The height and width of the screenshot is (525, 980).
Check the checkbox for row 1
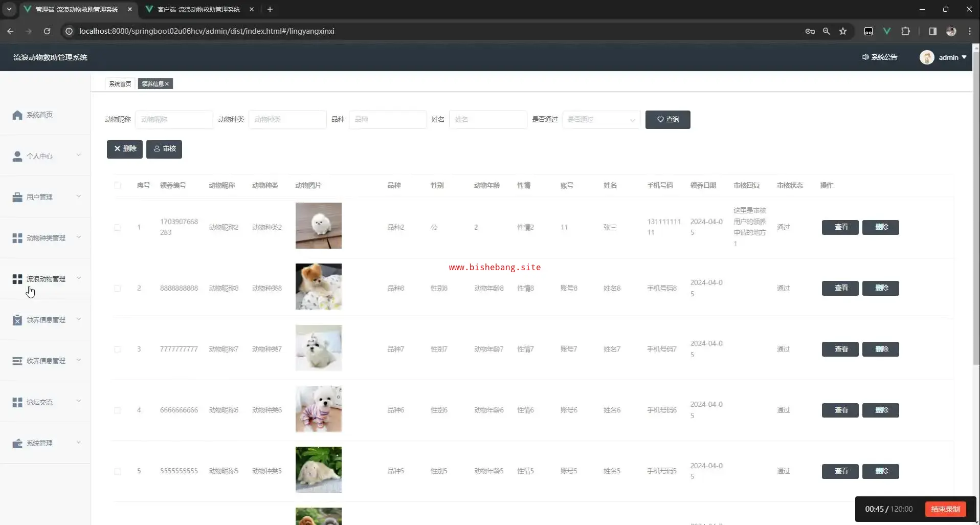click(118, 227)
